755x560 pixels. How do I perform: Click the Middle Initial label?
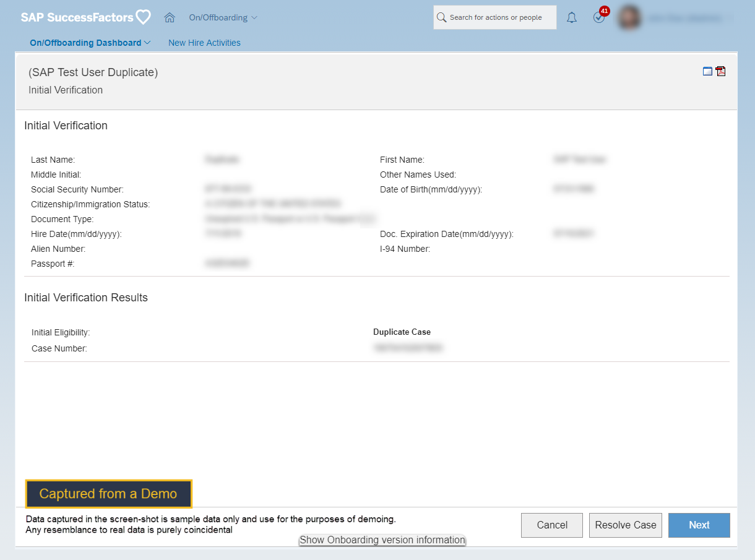pos(56,174)
